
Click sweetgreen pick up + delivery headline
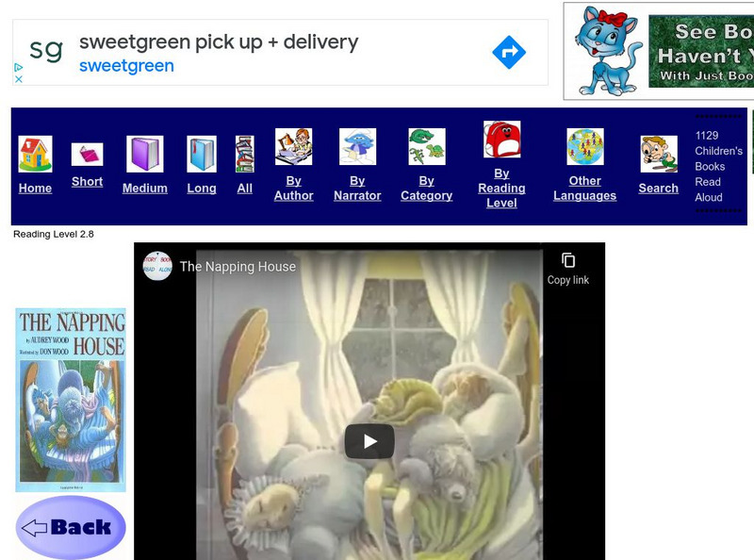(219, 42)
